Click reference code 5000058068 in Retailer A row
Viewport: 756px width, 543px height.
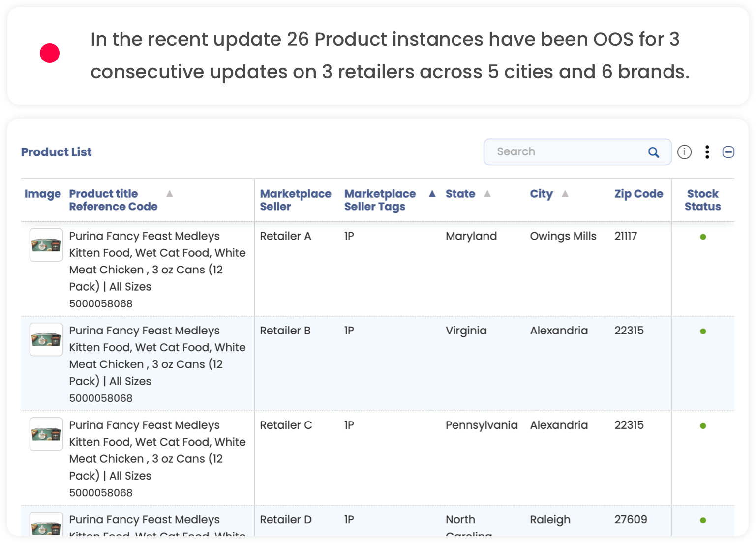click(x=101, y=303)
